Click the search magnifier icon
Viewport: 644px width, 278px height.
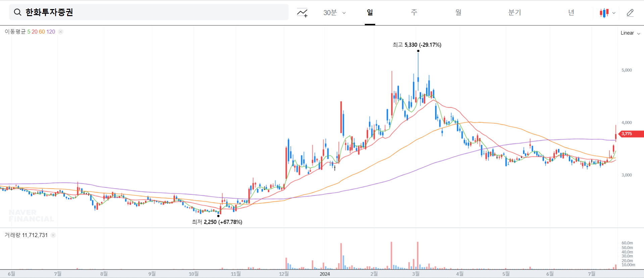[17, 12]
